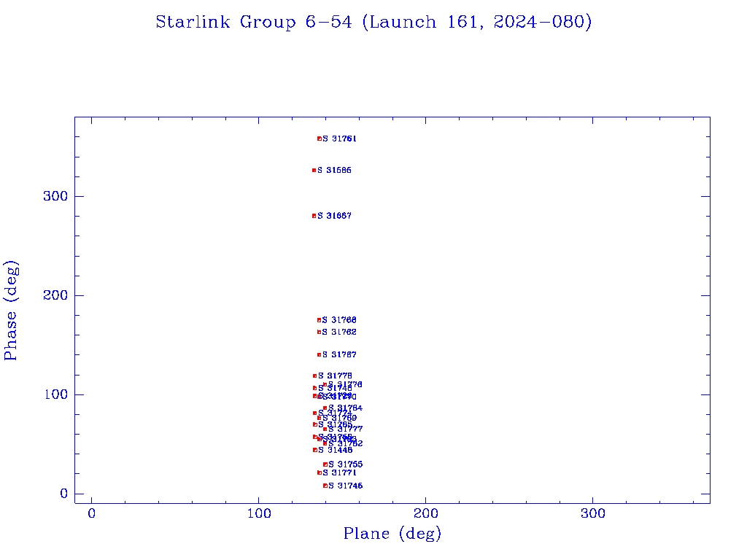Click the data point labeled S 31771
Screen dimensions: 747x560
(x=320, y=472)
